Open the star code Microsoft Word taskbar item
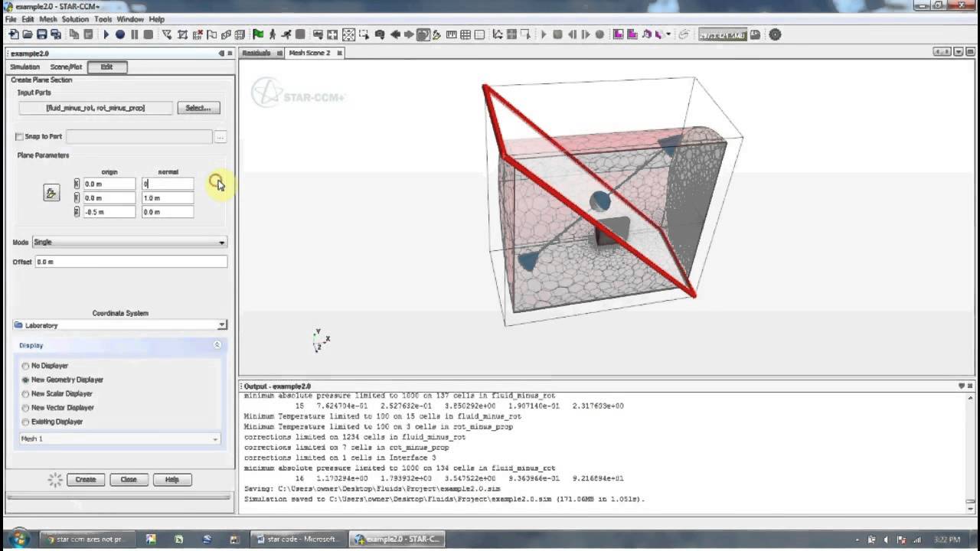This screenshot has width=980, height=551. 298,539
